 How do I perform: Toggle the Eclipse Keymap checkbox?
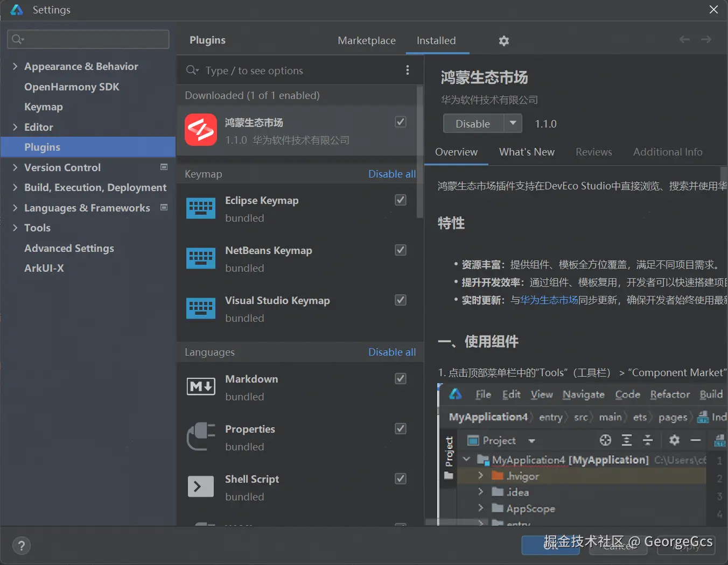[401, 200]
